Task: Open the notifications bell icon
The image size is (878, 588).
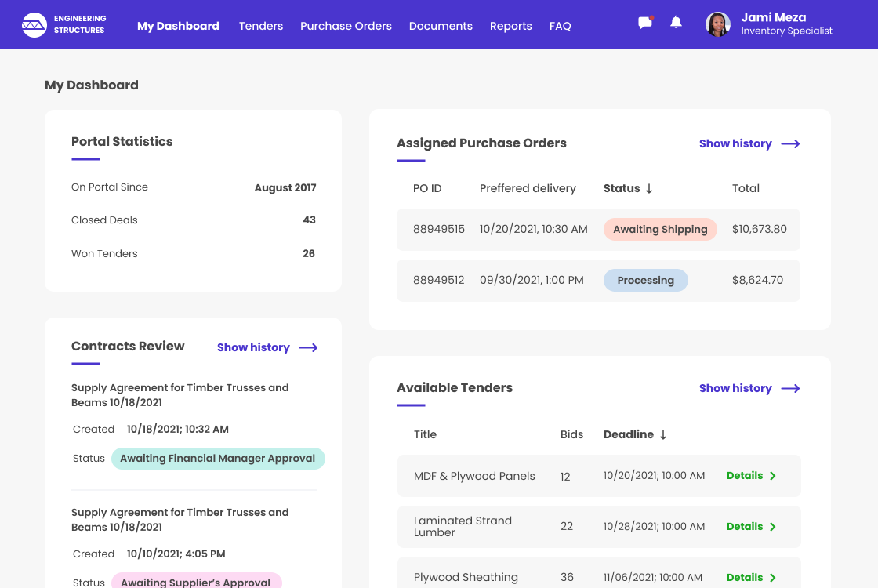Action: 676,22
